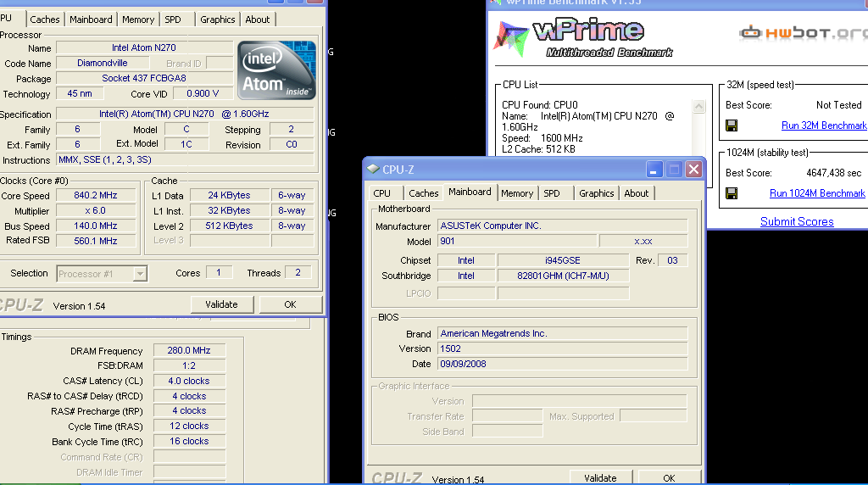This screenshot has height=485, width=868.
Task: Click Submit Scores link in wPrime
Action: (797, 221)
